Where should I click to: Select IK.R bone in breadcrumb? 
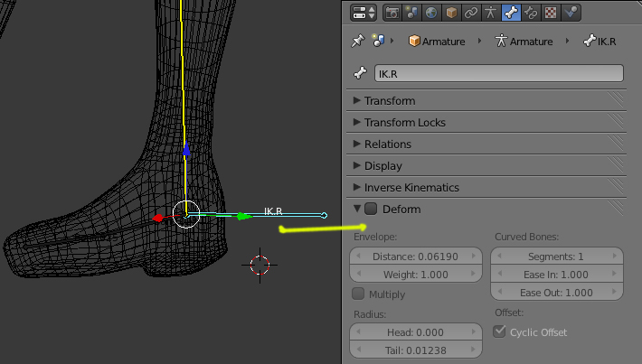coord(600,42)
